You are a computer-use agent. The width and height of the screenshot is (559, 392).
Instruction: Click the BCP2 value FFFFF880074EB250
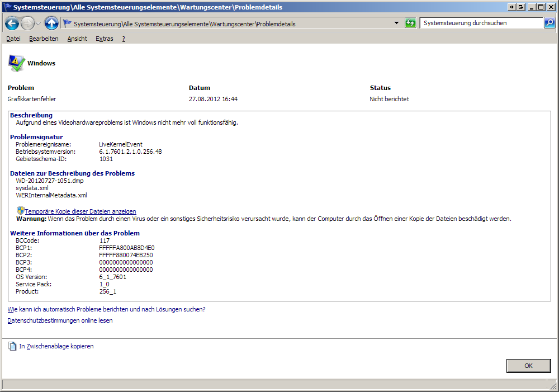tap(126, 255)
